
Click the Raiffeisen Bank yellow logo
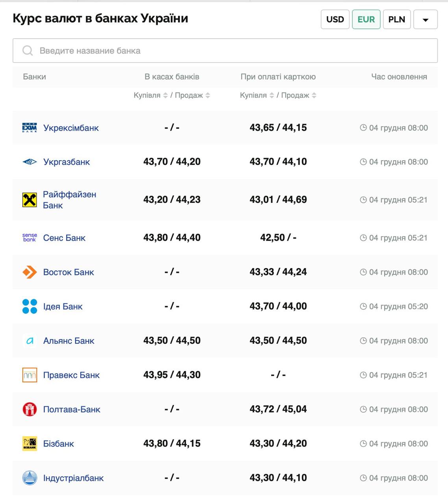coord(30,200)
